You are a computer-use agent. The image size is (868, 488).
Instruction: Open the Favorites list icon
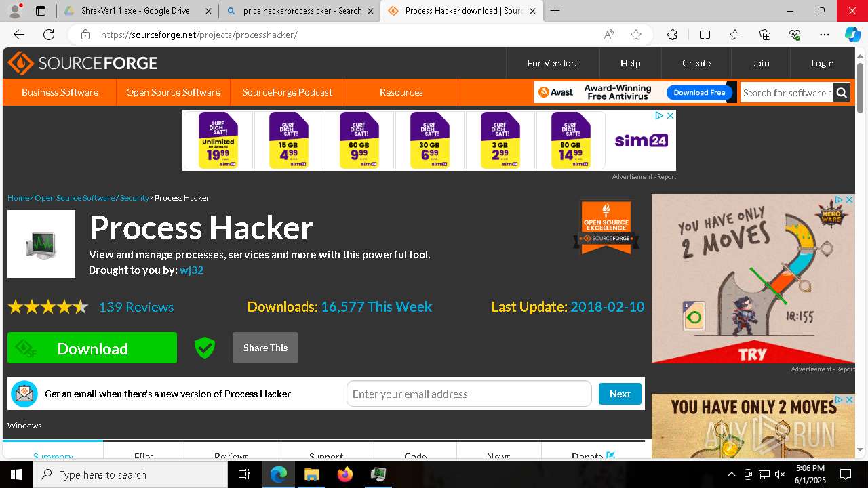click(x=735, y=35)
